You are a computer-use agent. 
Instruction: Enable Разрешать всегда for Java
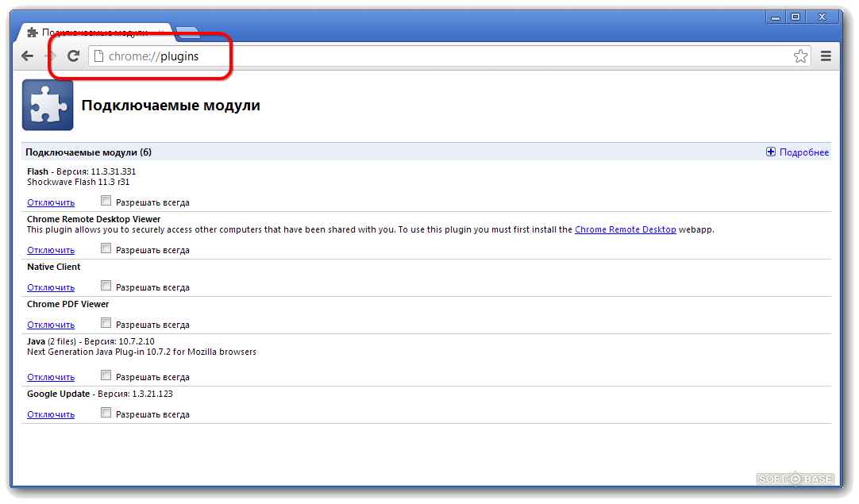pyautogui.click(x=106, y=375)
